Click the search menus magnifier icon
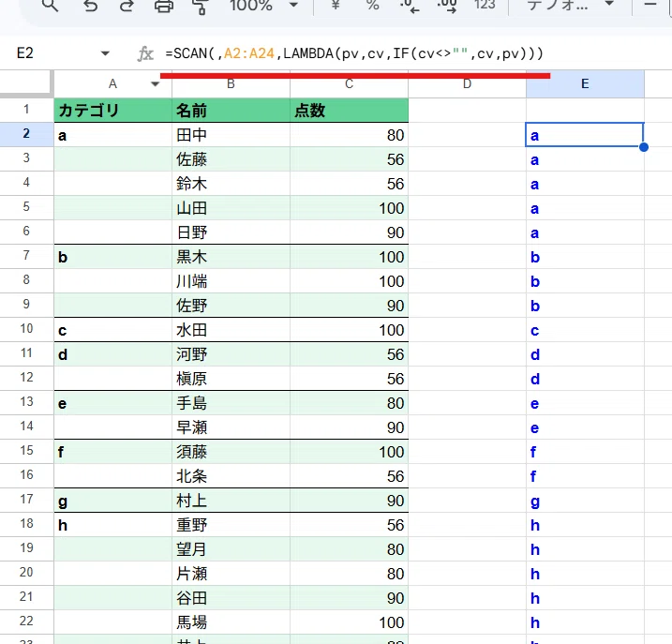Image resolution: width=672 pixels, height=644 pixels. point(51,5)
